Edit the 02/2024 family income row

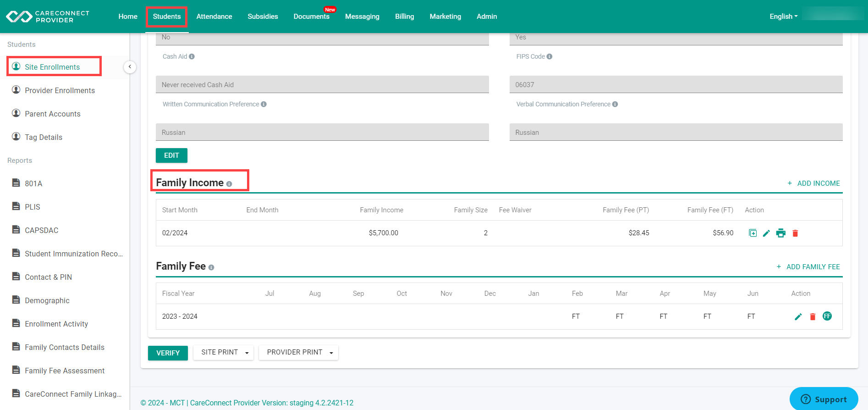(766, 233)
